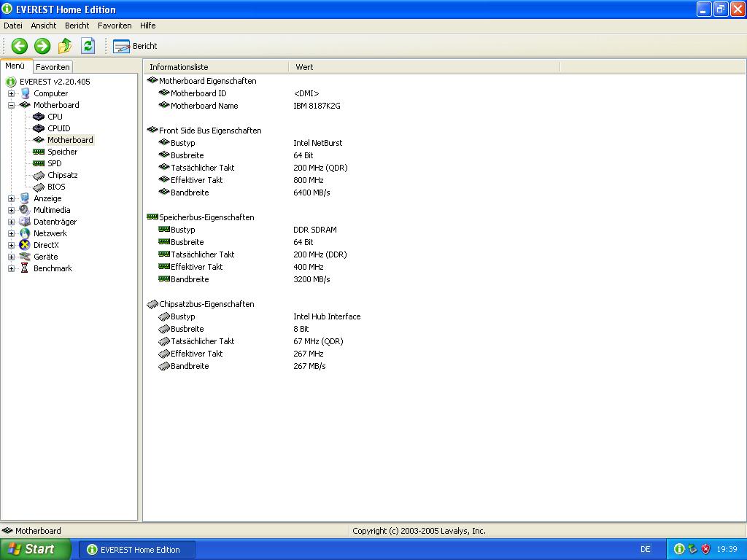Open the Hilfe menu
This screenshot has width=747, height=560.
pyautogui.click(x=147, y=26)
